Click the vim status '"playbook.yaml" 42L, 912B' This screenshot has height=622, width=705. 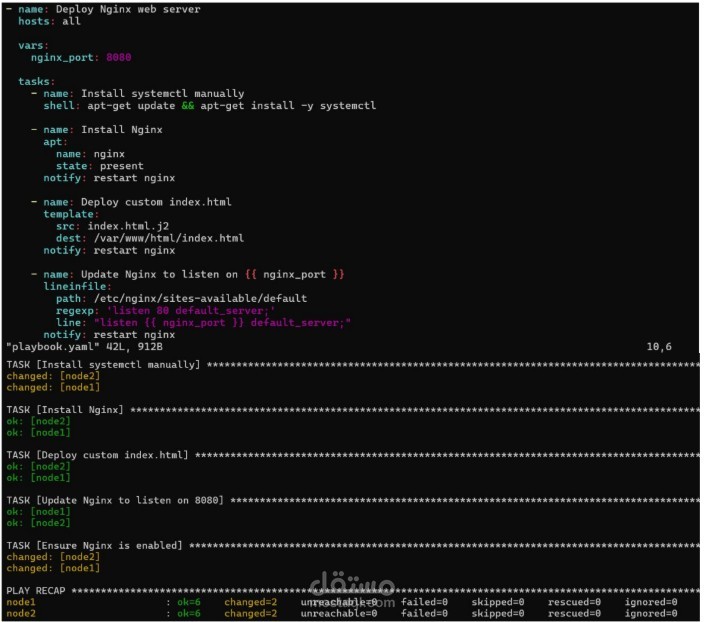84,347
